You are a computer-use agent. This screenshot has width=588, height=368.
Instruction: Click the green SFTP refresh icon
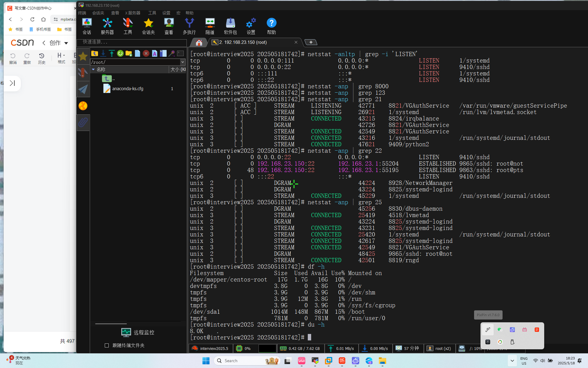click(120, 54)
